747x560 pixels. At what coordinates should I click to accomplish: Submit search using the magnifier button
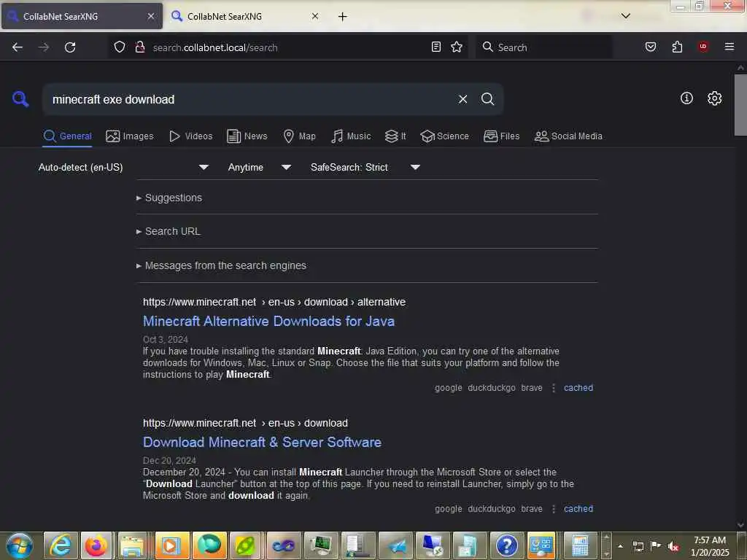pyautogui.click(x=487, y=99)
